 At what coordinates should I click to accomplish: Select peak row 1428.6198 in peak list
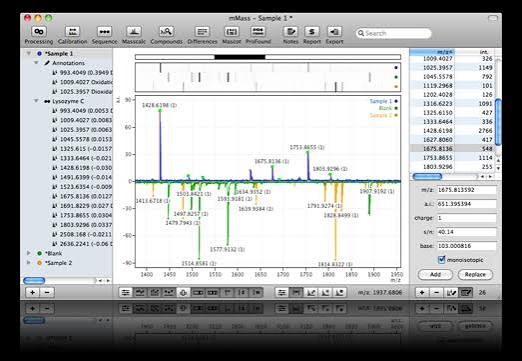coord(452,130)
